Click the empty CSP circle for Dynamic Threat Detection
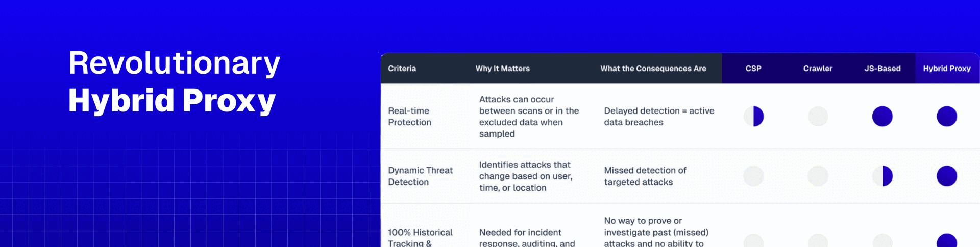 (x=753, y=176)
